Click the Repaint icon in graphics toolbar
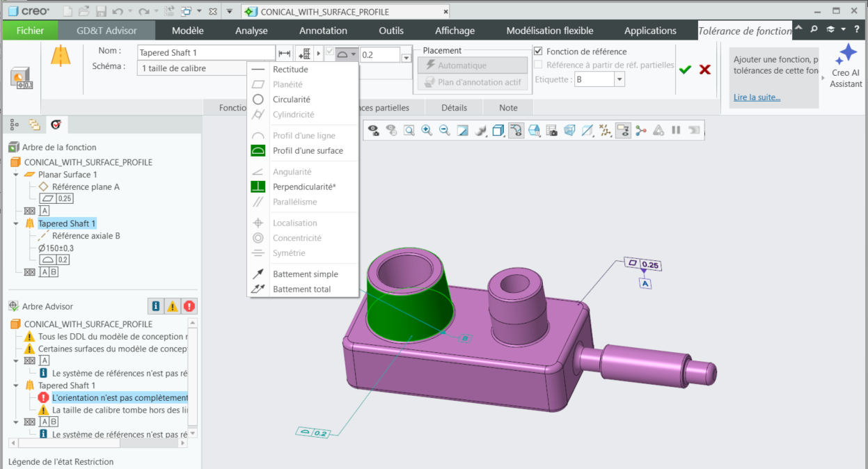Image resolution: width=868 pixels, height=469 pixels. 462,130
